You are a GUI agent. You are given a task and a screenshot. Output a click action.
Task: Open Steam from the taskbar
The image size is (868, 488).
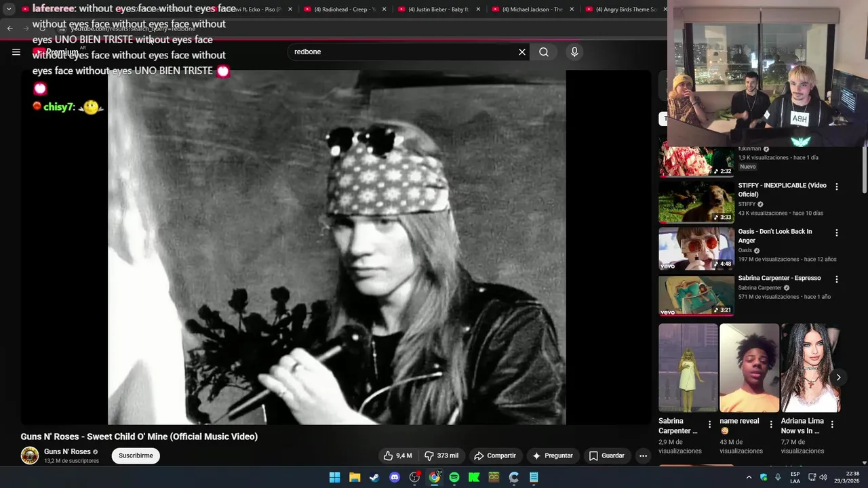tap(374, 477)
